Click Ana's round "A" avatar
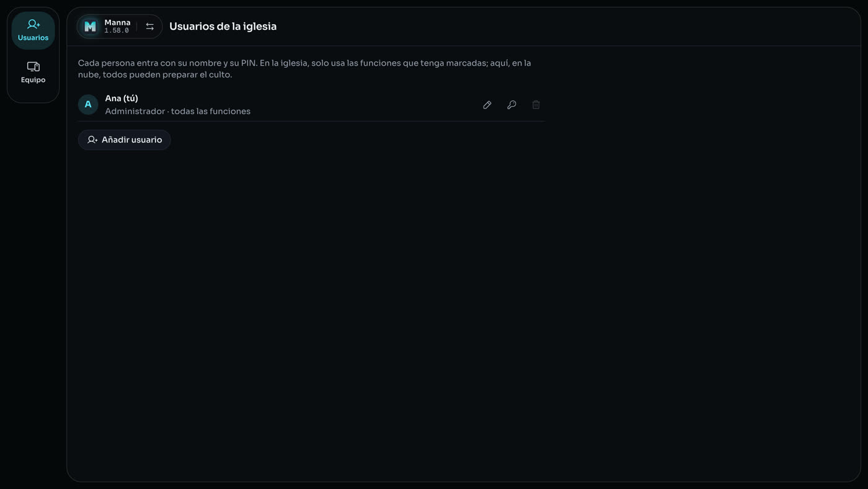The height and width of the screenshot is (489, 868). pyautogui.click(x=88, y=104)
